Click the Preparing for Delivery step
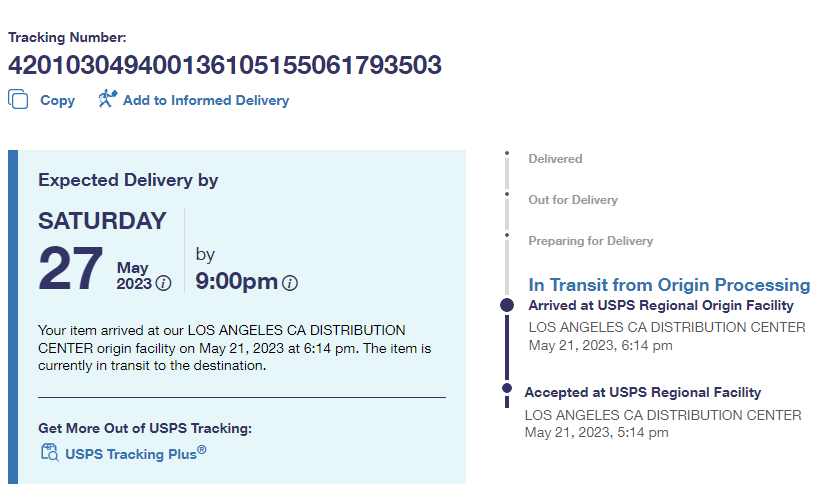The image size is (820, 492). 590,241
